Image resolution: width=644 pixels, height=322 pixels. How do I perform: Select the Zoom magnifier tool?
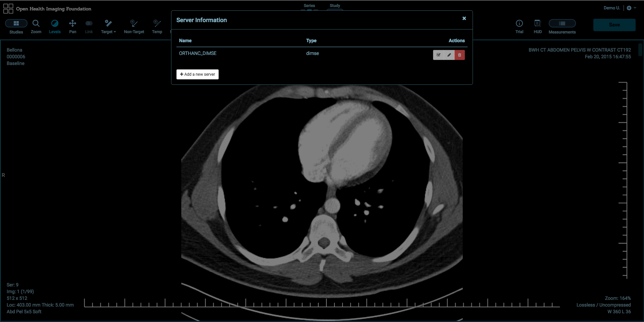[36, 26]
